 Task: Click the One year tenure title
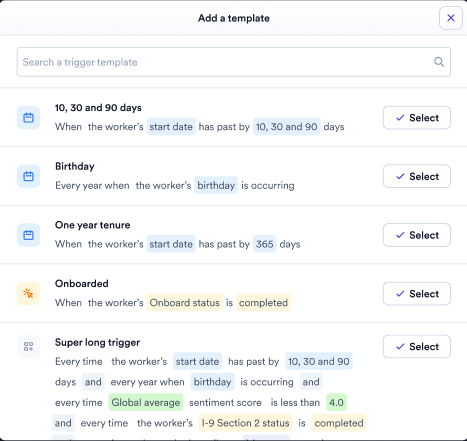pyautogui.click(x=93, y=225)
